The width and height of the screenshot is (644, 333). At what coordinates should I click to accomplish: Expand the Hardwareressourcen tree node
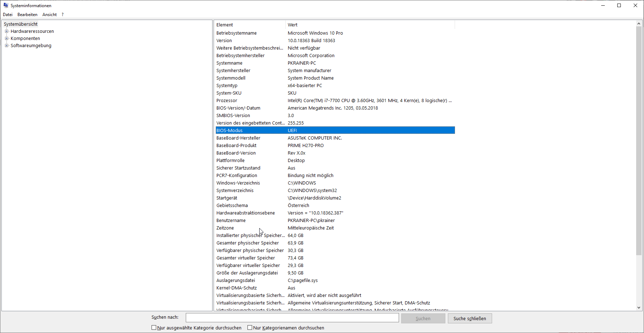coord(6,31)
